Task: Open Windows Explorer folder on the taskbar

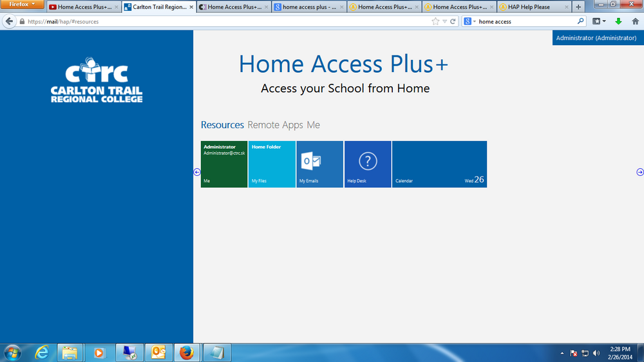Action: 70,352
